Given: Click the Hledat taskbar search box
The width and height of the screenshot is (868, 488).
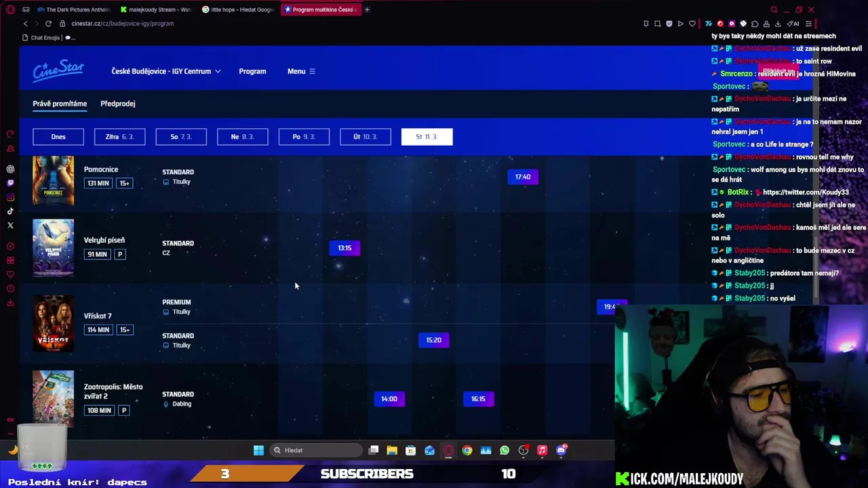Looking at the screenshot, I should point(317,451).
